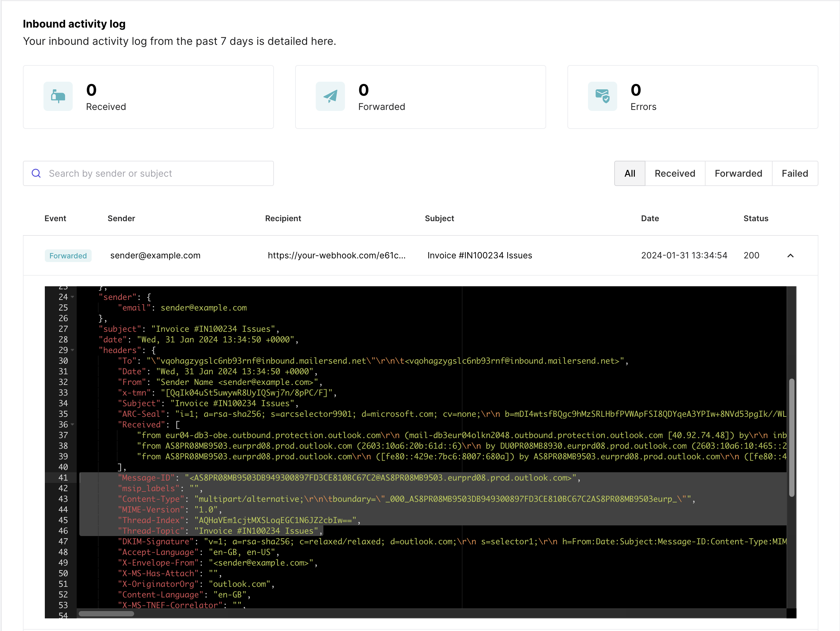Image resolution: width=840 pixels, height=631 pixels.
Task: Click the Invoice #IN100234 Issues subject cell
Action: pyautogui.click(x=480, y=255)
